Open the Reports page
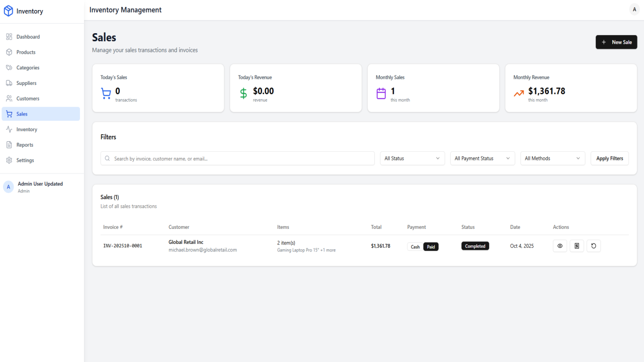644x362 pixels. tap(41, 145)
